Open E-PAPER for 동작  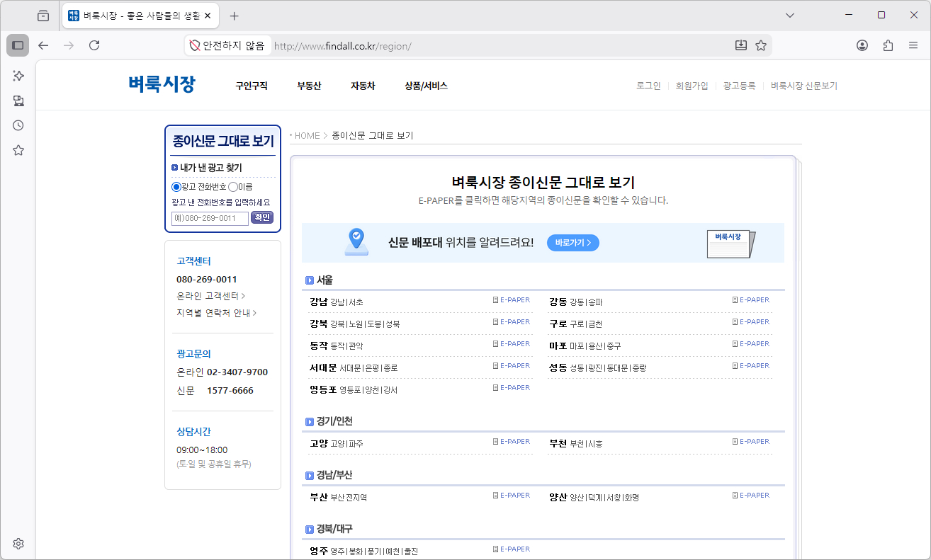tap(512, 344)
